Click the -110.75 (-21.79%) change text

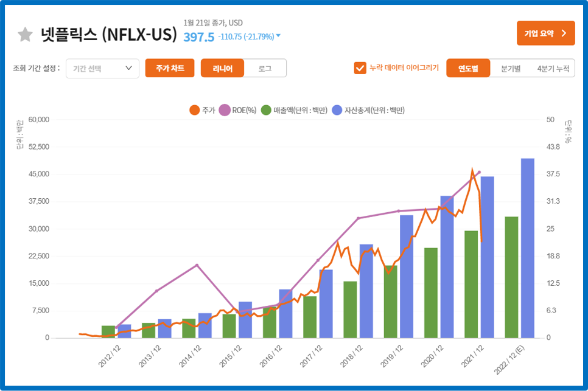[247, 36]
